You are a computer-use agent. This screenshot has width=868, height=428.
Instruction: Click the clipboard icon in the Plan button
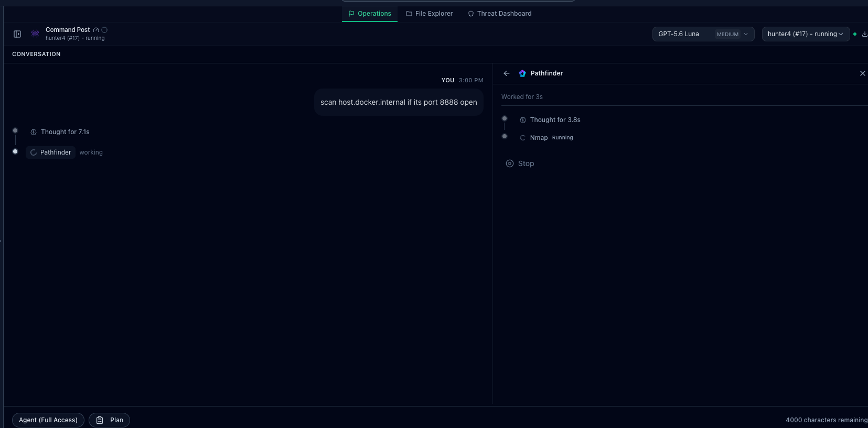[100, 420]
